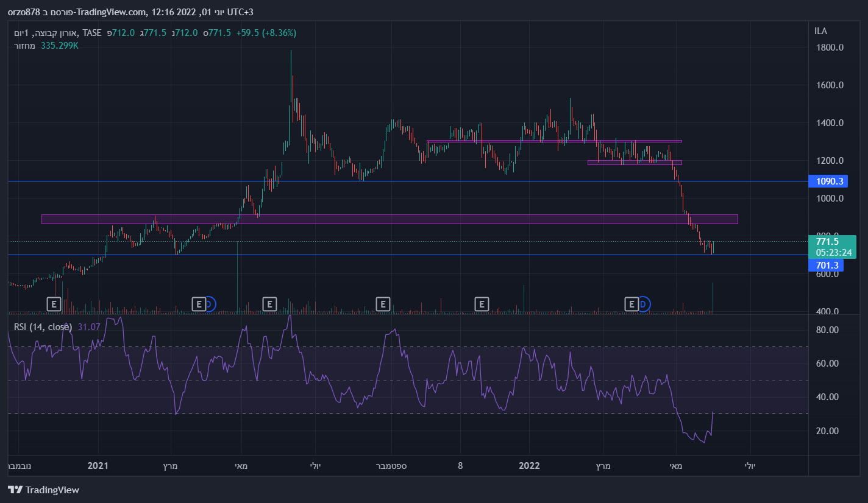The height and width of the screenshot is (503, 868).
Task: Click the rightmost E earnings marker
Action: (632, 303)
